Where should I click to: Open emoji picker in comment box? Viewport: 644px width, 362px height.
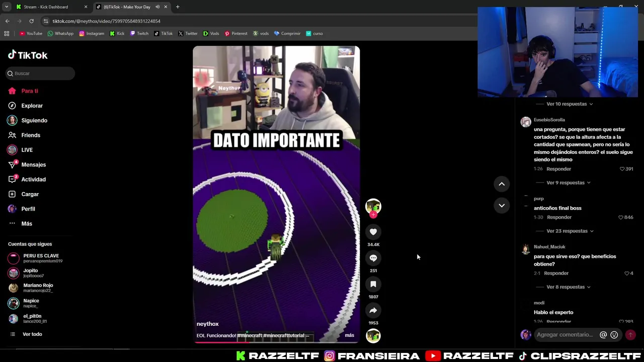[x=614, y=335]
